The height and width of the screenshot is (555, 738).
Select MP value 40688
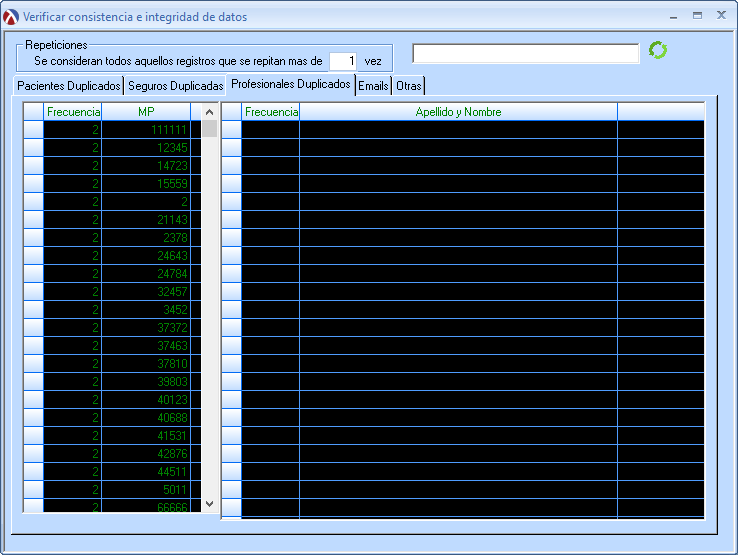[x=146, y=418]
